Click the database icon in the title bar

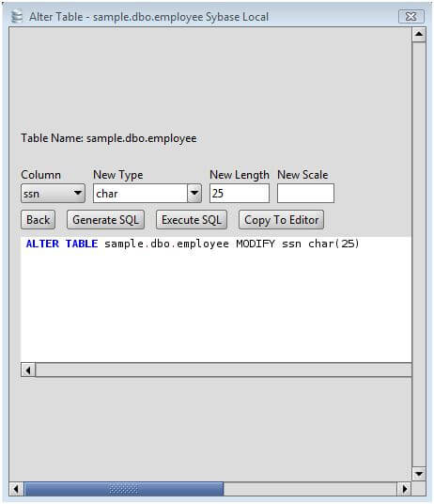(x=17, y=16)
